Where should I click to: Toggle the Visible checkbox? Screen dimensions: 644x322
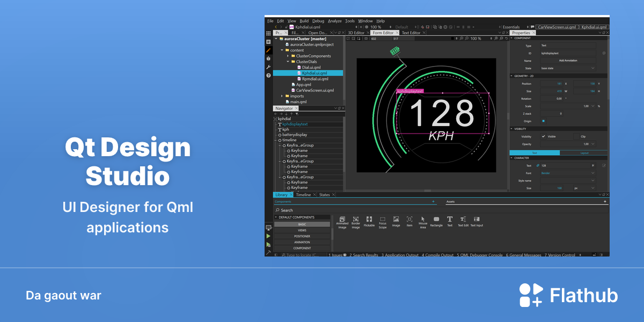543,136
